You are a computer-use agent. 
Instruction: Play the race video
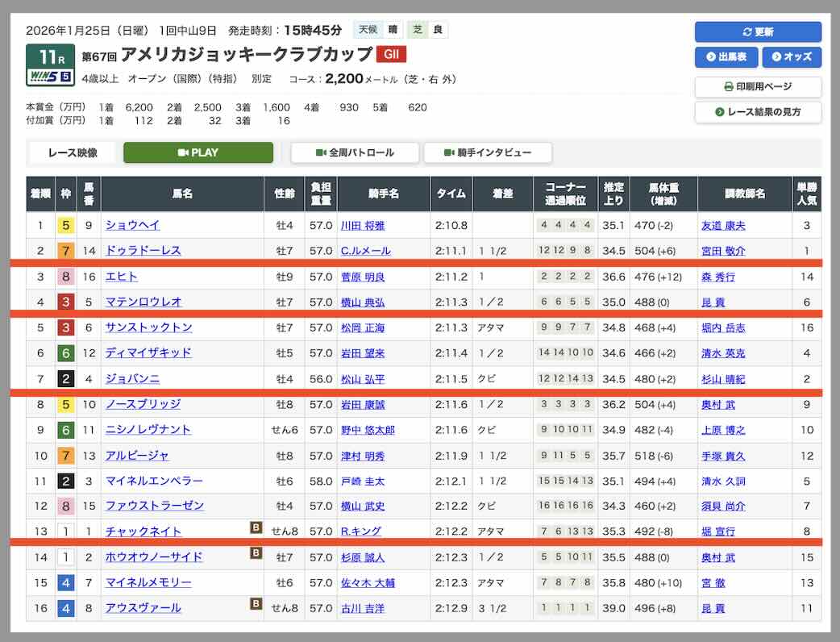[198, 152]
